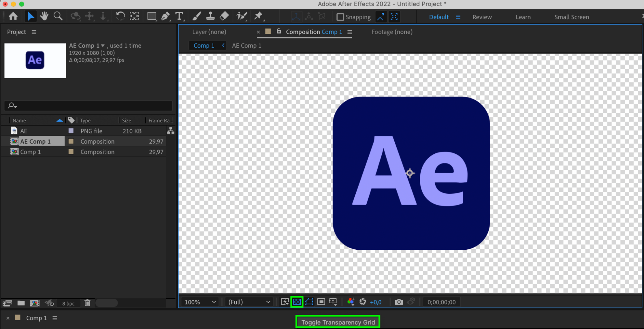
Task: Select the Hand tool
Action: (x=44, y=16)
